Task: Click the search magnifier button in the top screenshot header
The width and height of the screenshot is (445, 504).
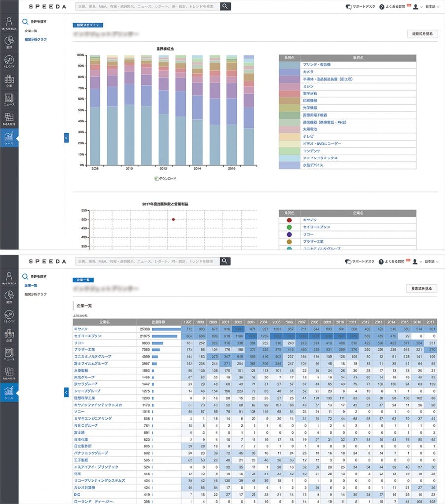Action: pos(225,6)
